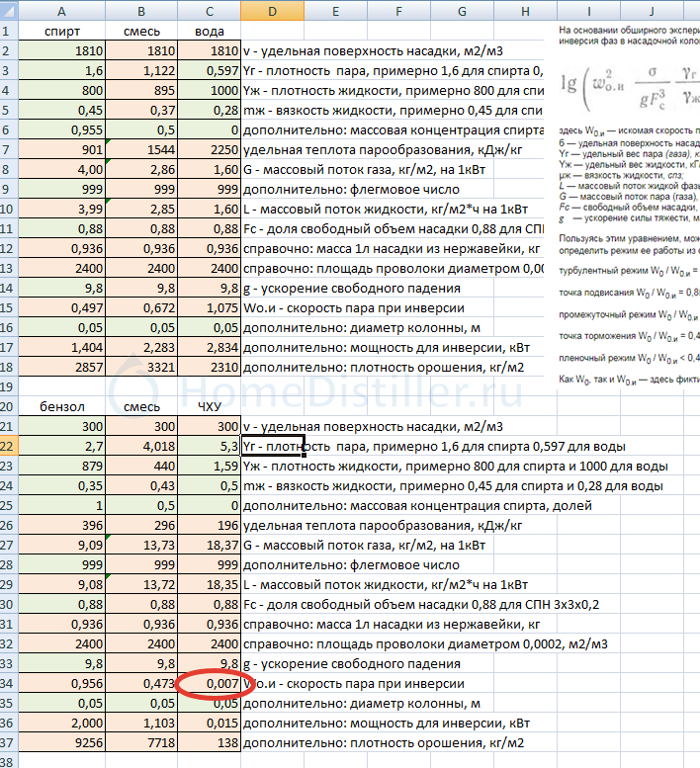Click cell A37 with value 9256
The width and height of the screenshot is (700, 768).
click(61, 742)
